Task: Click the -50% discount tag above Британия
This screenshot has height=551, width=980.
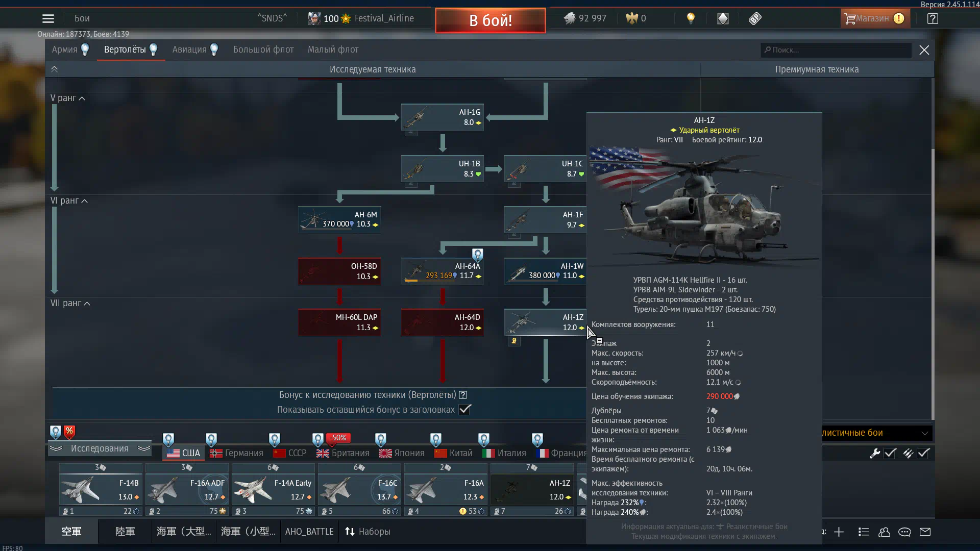Action: click(x=338, y=438)
